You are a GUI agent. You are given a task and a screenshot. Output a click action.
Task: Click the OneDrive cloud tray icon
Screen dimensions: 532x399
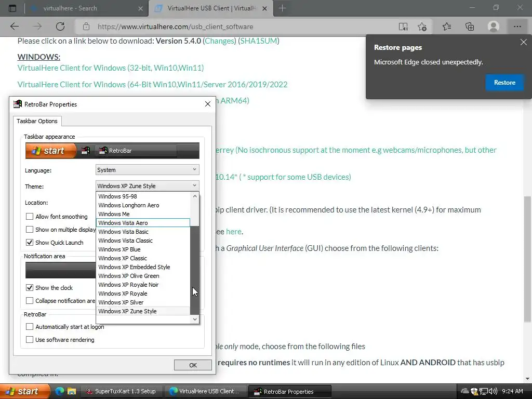[465, 391]
